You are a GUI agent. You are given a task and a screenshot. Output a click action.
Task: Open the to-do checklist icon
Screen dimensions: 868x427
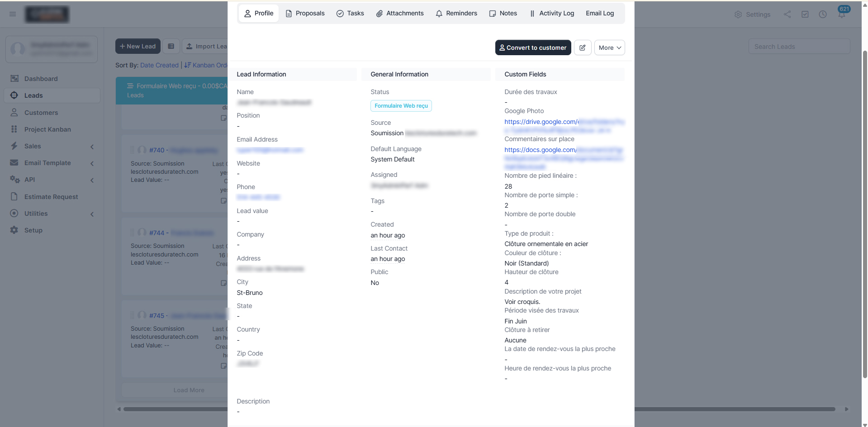click(805, 14)
